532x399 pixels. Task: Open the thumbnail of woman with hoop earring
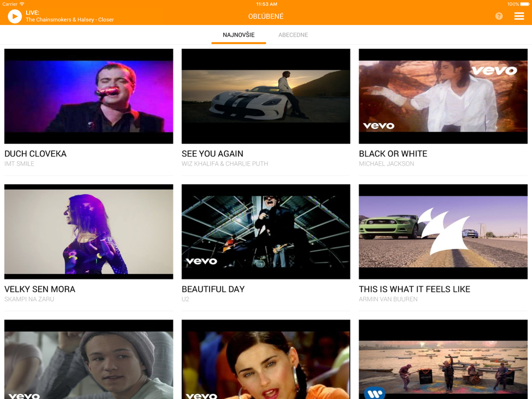pos(265,359)
